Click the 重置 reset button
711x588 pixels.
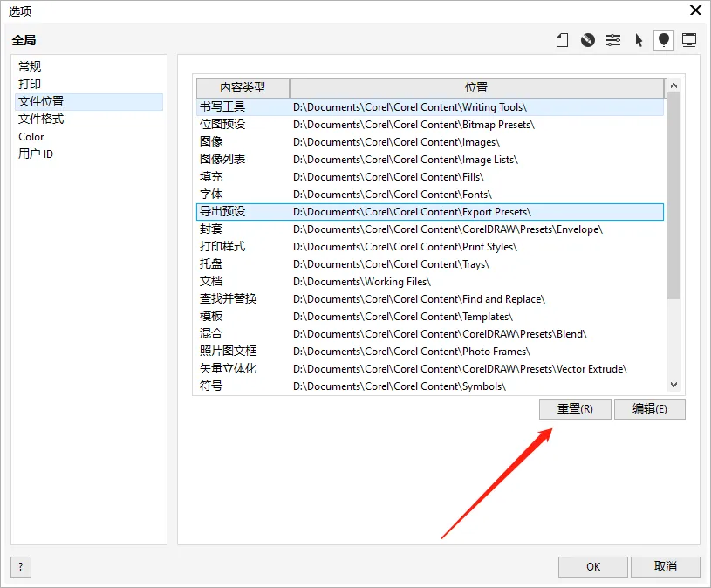(x=575, y=409)
